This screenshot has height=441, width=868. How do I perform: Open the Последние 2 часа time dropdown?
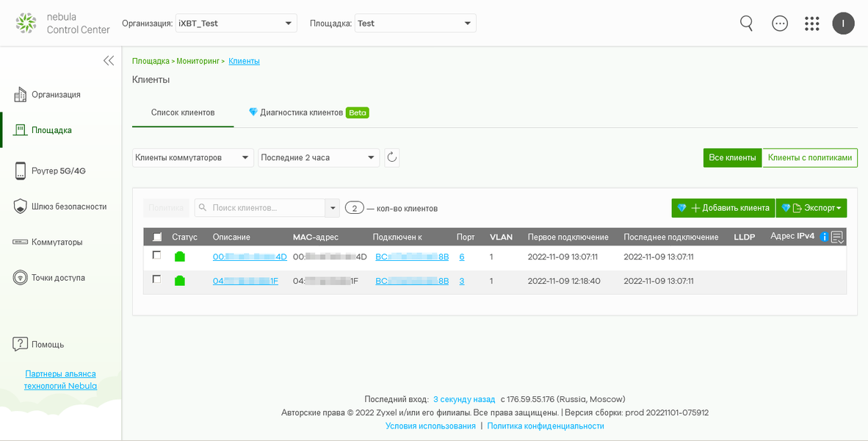click(319, 157)
